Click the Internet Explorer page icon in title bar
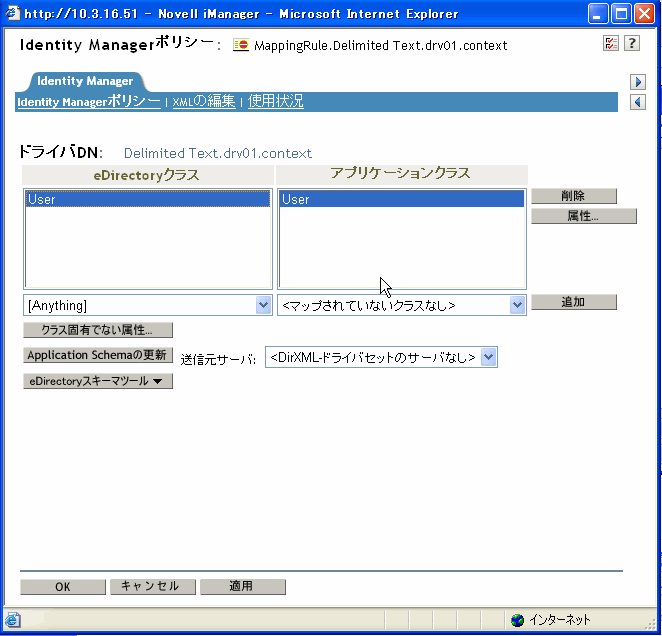662x636 pixels. coord(12,13)
